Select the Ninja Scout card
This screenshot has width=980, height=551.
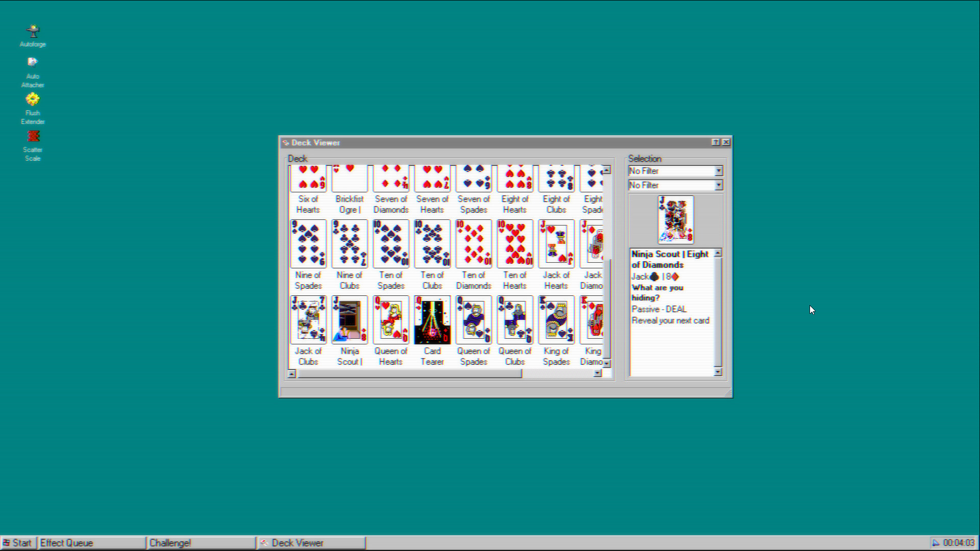pyautogui.click(x=349, y=320)
